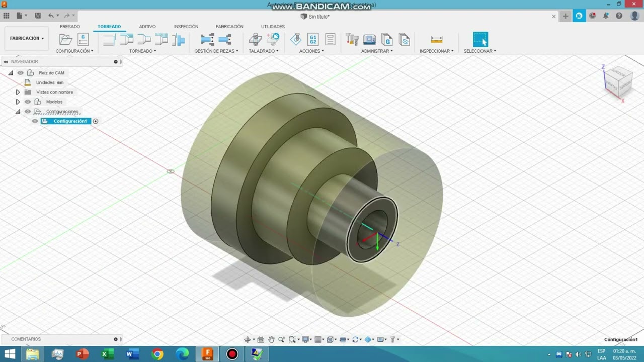644x362 pixels.
Task: Expand the Vistas con nombre node
Action: tap(18, 92)
